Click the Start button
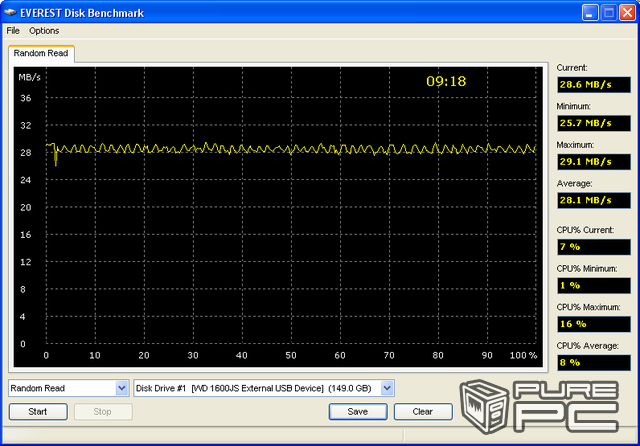Screen dimensions: 640x446 point(38,411)
